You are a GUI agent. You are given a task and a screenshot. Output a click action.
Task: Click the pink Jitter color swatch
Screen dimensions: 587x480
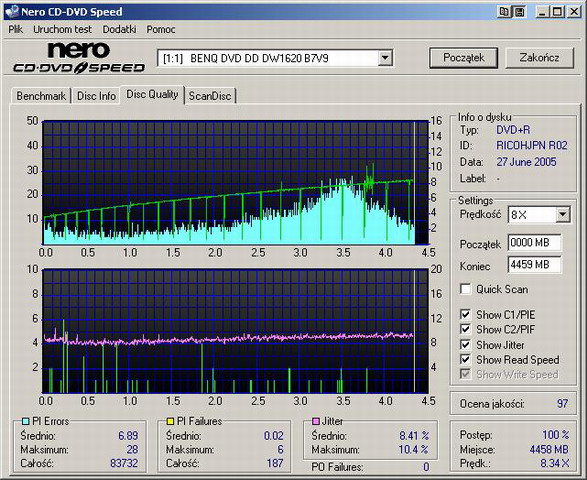(316, 421)
